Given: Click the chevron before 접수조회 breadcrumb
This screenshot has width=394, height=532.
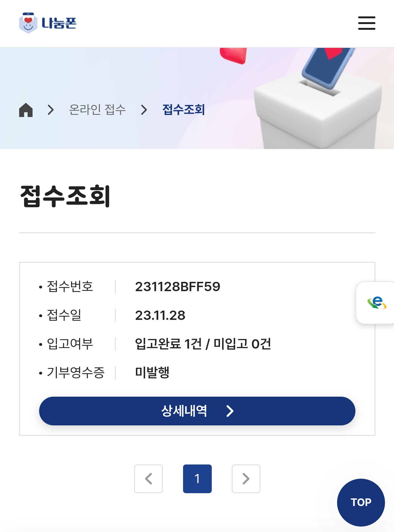Looking at the screenshot, I should point(144,110).
